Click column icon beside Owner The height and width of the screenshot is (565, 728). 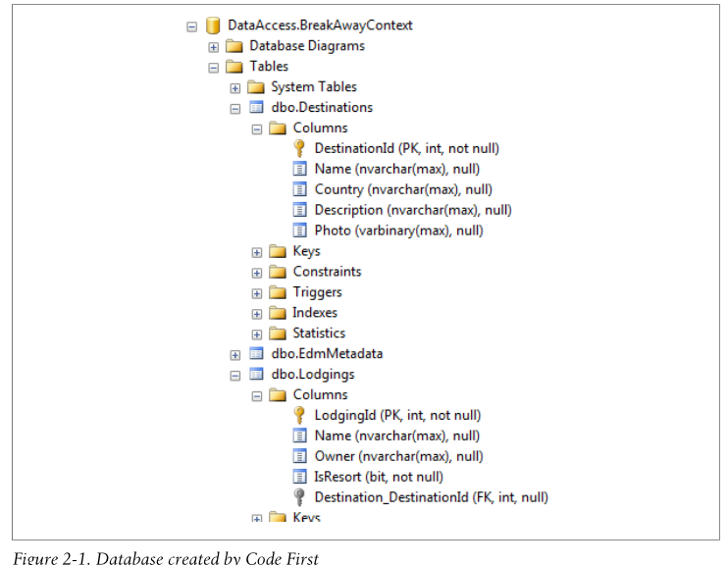pos(300,456)
